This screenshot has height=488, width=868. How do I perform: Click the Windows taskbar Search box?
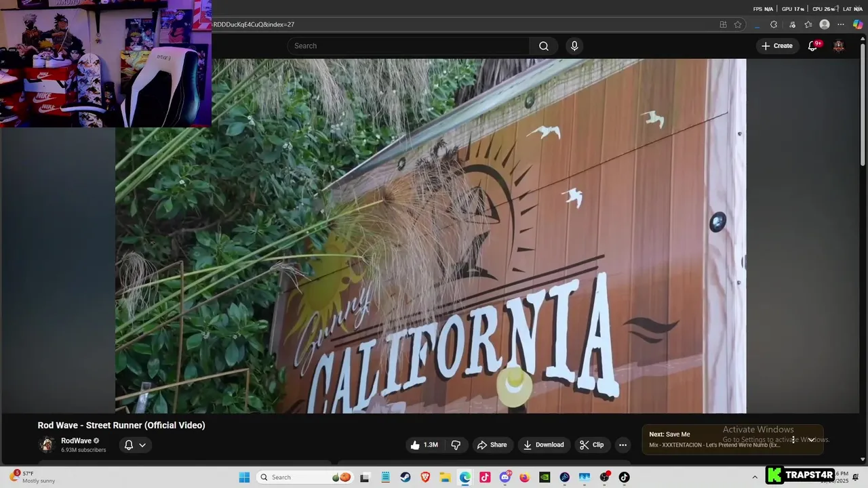click(x=304, y=477)
